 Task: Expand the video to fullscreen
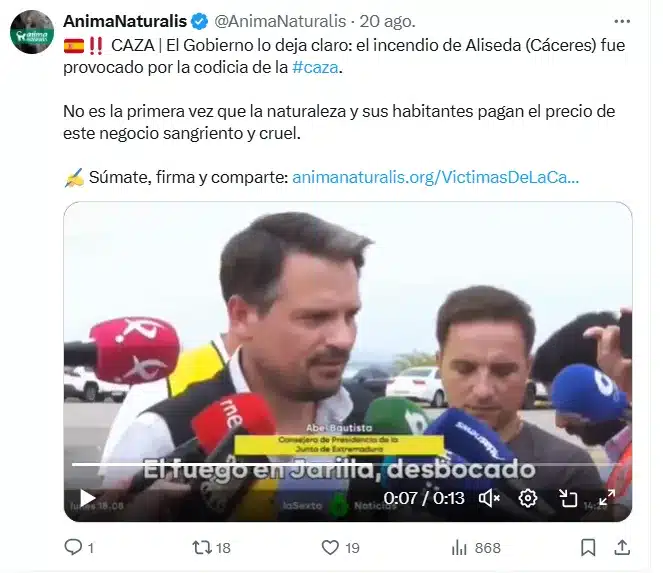(x=607, y=498)
